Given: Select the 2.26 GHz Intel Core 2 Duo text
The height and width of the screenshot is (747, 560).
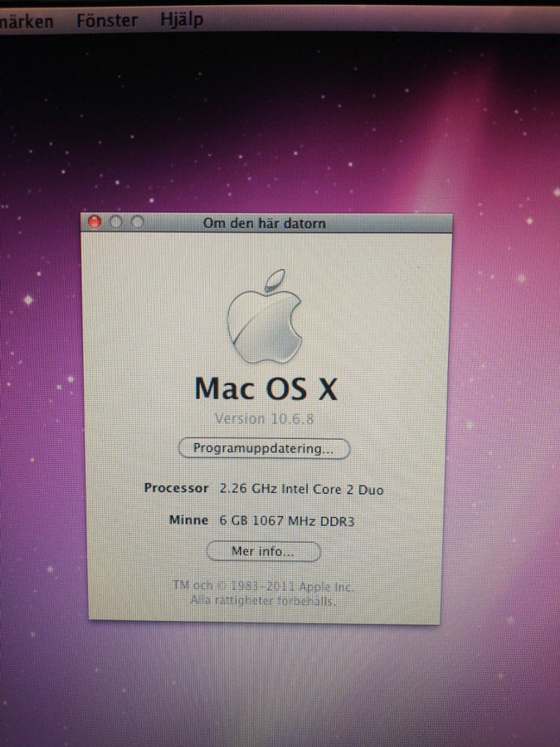Looking at the screenshot, I should [x=301, y=490].
